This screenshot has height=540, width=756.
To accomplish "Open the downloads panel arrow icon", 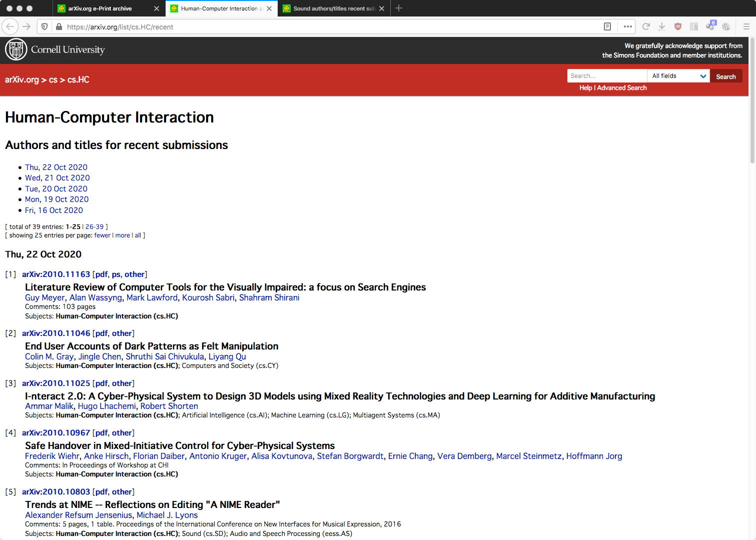I will (x=661, y=26).
